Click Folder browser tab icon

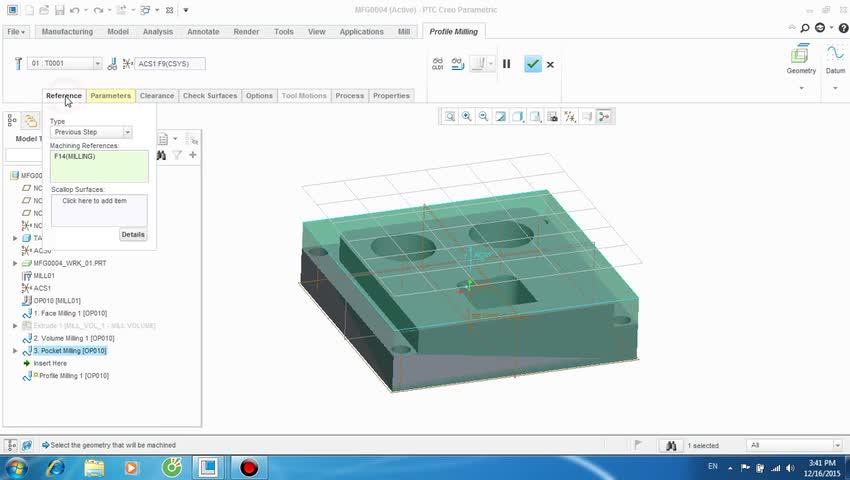30,120
